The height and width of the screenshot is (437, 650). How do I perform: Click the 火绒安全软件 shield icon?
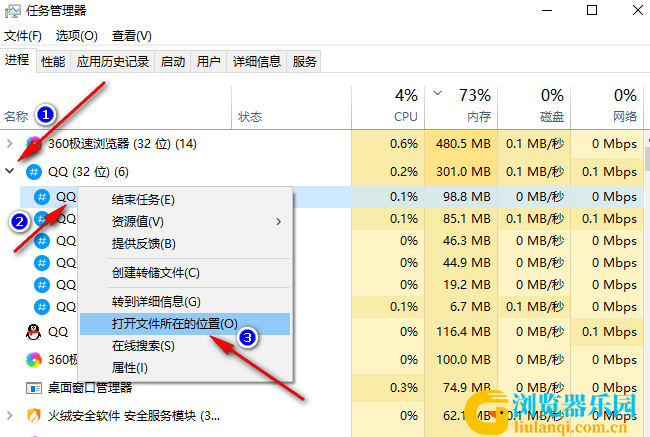tap(34, 415)
